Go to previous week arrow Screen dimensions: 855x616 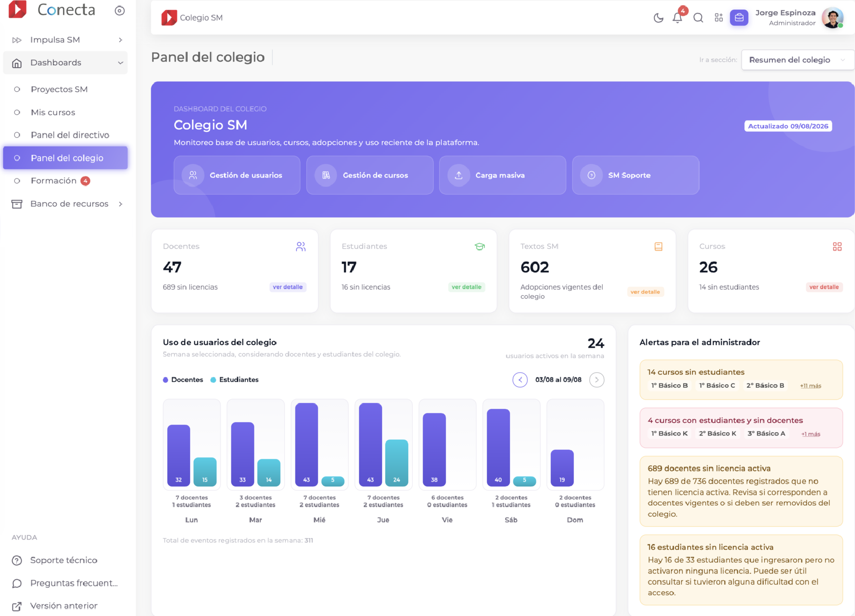pyautogui.click(x=520, y=380)
